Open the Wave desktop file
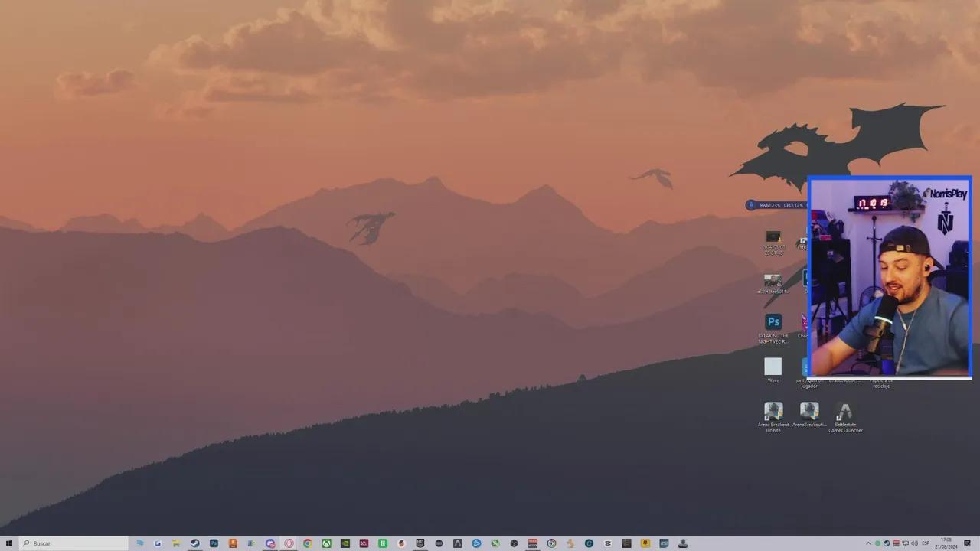The width and height of the screenshot is (980, 551). pyautogui.click(x=773, y=367)
